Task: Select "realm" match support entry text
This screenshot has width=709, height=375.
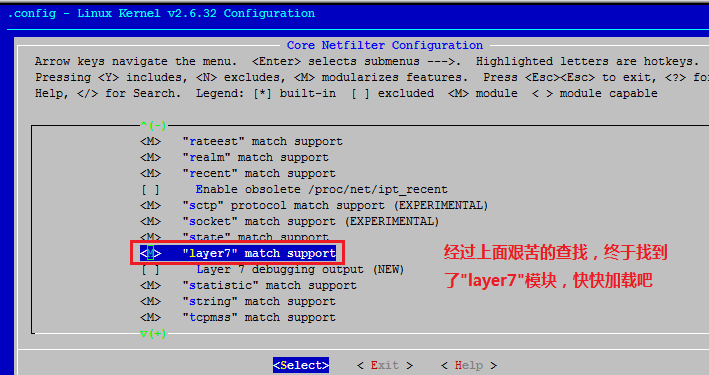Action: pyautogui.click(x=255, y=157)
